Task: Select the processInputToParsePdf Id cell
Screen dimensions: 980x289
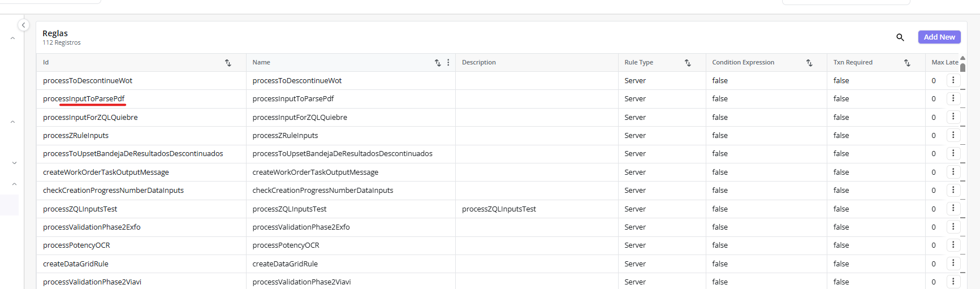Action: 141,99
